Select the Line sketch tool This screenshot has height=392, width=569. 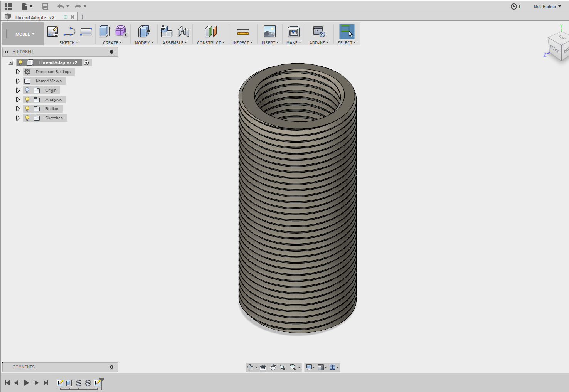(69, 32)
